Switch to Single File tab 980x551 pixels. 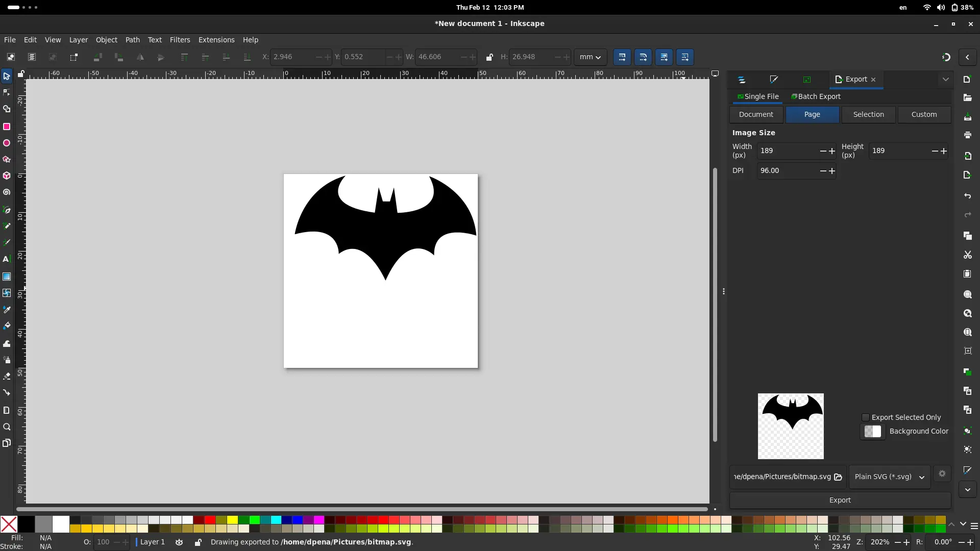coord(758,96)
